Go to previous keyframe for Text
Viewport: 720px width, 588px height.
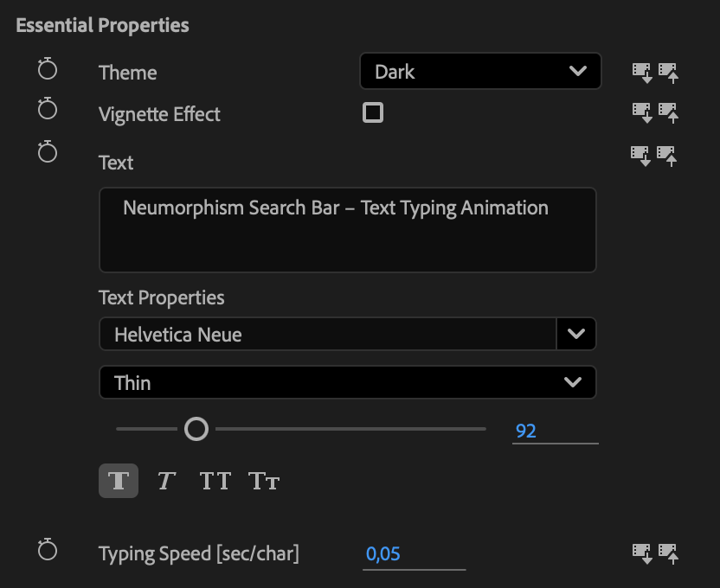(x=641, y=155)
